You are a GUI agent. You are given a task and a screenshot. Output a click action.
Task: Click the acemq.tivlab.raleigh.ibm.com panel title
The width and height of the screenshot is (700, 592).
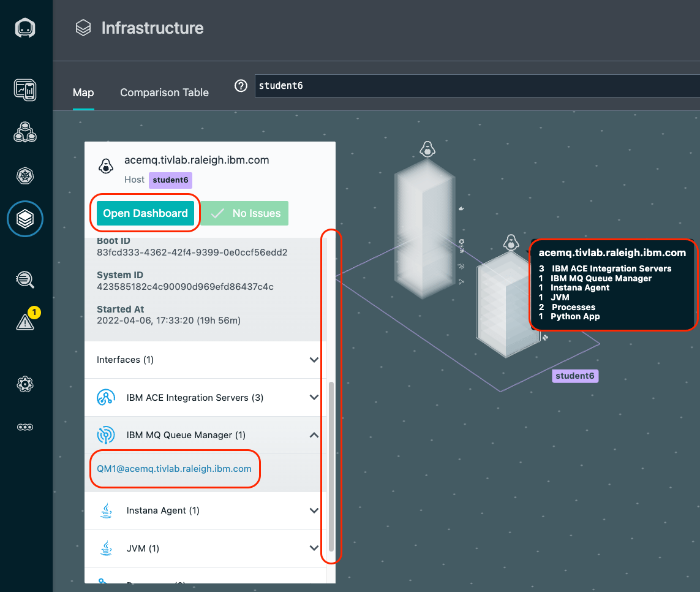pos(197,160)
